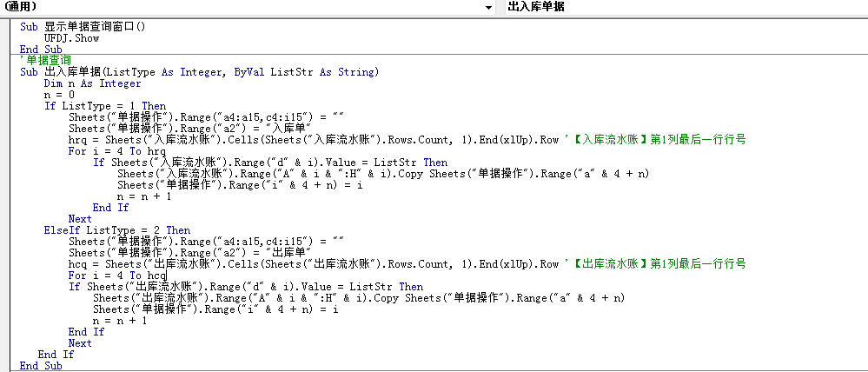Click 'If Sheets("入库流水账").Range("d" & i)' condition line
Screen dimensions: 868x372
[270, 163]
